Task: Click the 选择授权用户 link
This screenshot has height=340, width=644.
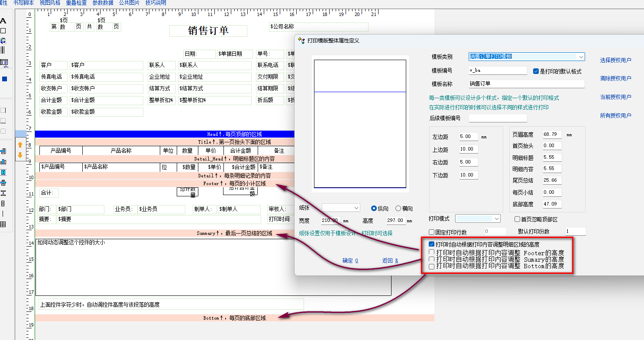Action: pyautogui.click(x=615, y=60)
